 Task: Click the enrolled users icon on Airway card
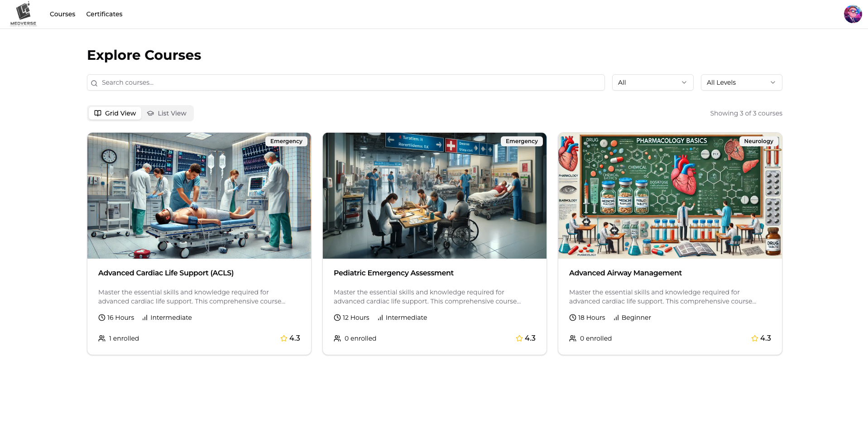(x=573, y=338)
